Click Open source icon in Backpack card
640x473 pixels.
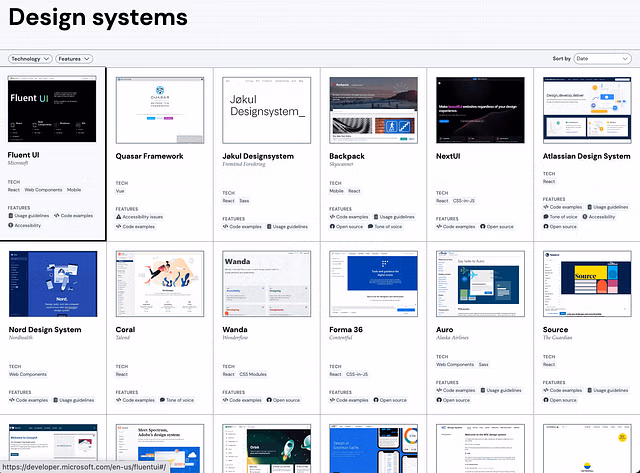click(332, 227)
